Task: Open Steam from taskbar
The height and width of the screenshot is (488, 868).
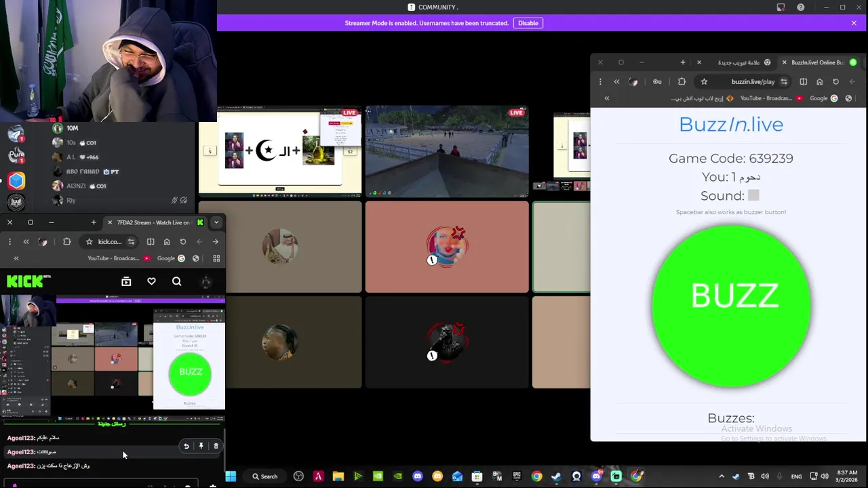Action: click(x=556, y=476)
